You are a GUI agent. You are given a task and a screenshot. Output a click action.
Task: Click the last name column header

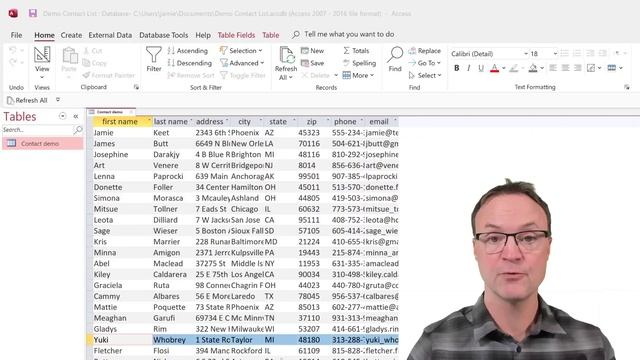tap(171, 122)
